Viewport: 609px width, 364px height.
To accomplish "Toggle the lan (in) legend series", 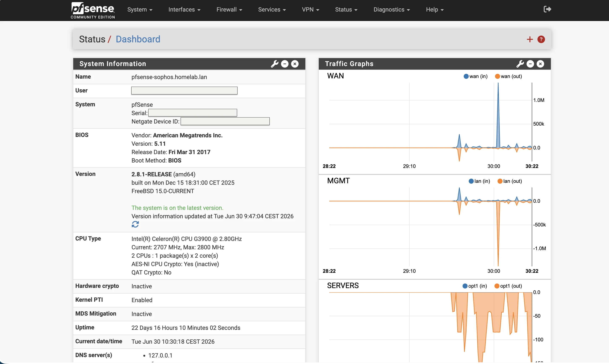I will coord(479,181).
